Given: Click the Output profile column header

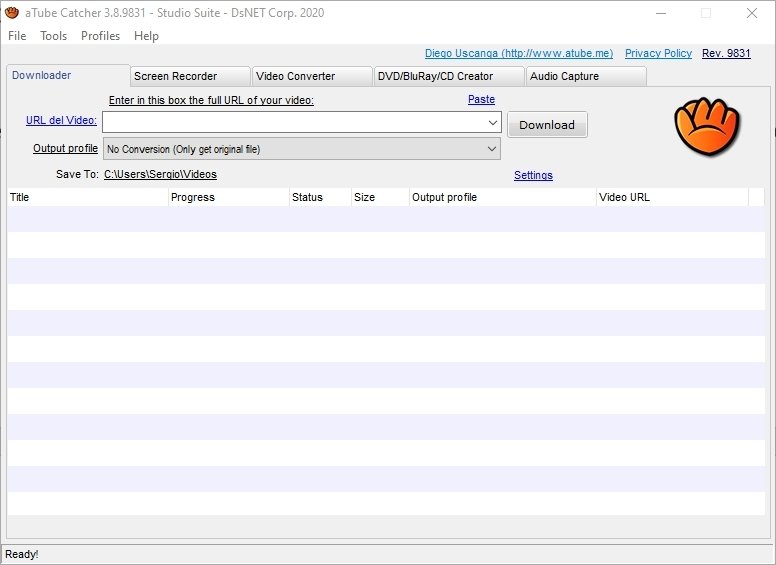Looking at the screenshot, I should pos(503,197).
